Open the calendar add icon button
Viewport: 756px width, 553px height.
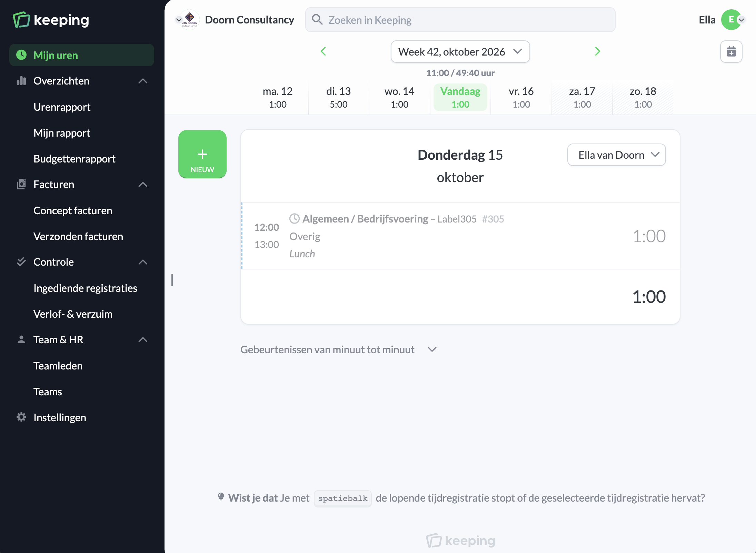pyautogui.click(x=731, y=52)
